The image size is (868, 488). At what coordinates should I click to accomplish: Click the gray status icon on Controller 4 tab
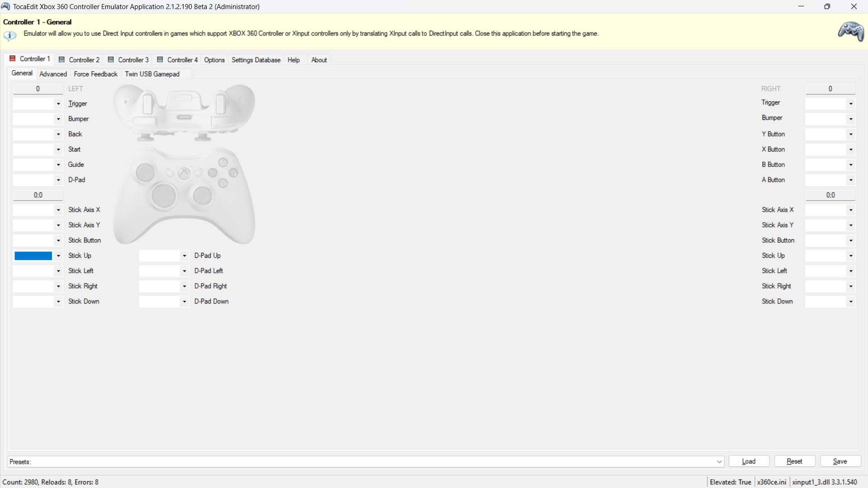click(160, 60)
